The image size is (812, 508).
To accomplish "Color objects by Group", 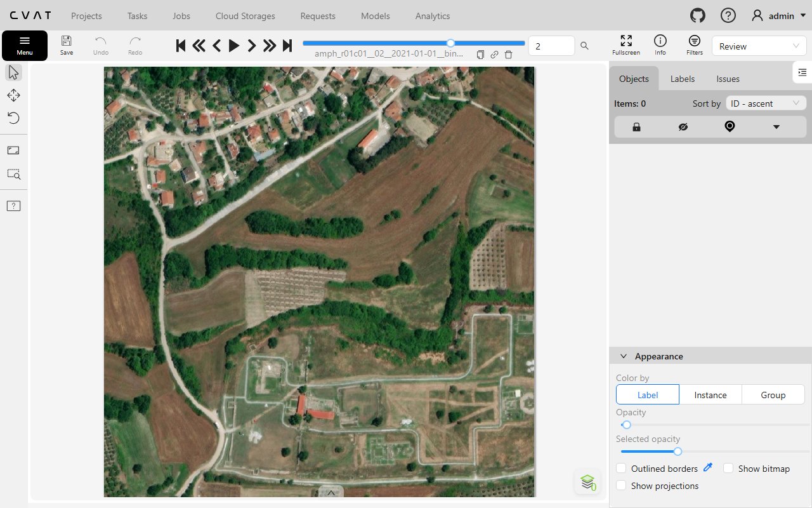I will [x=773, y=395].
